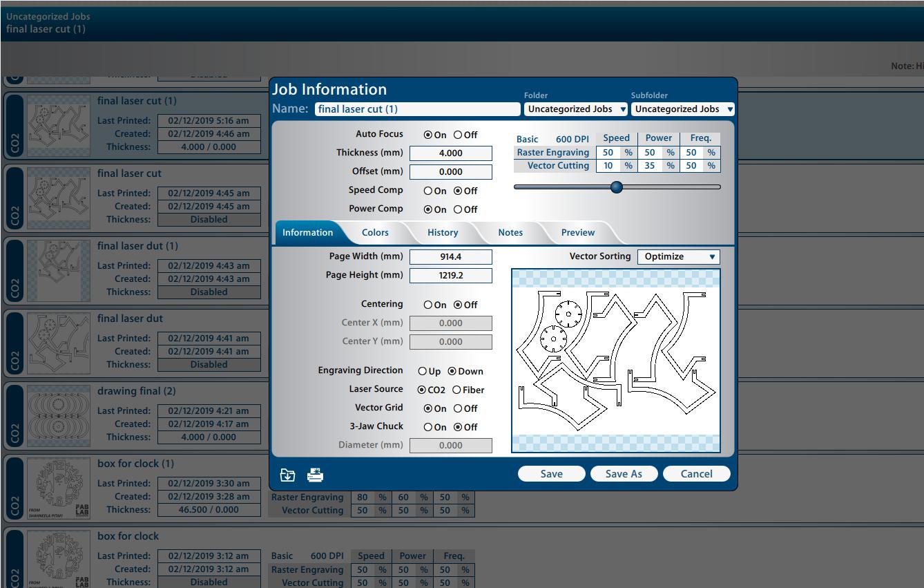The width and height of the screenshot is (924, 588).
Task: Switch to the Colors tab
Action: (375, 233)
